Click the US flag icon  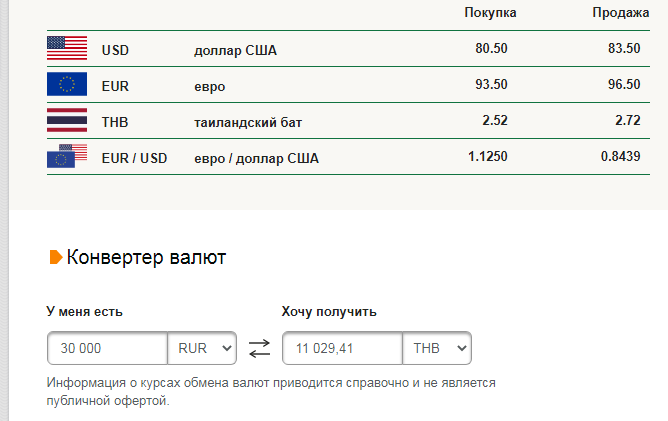point(67,48)
